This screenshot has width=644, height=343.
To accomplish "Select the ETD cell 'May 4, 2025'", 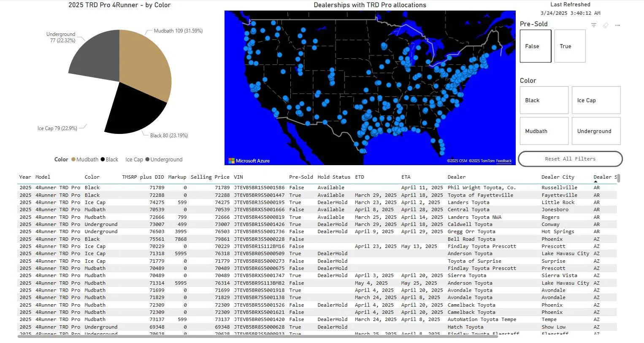I will point(371,283).
